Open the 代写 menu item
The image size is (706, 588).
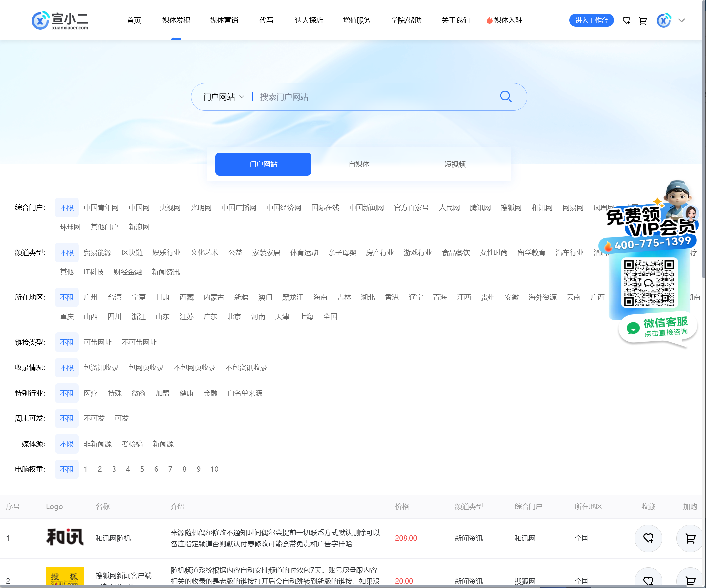click(x=266, y=21)
